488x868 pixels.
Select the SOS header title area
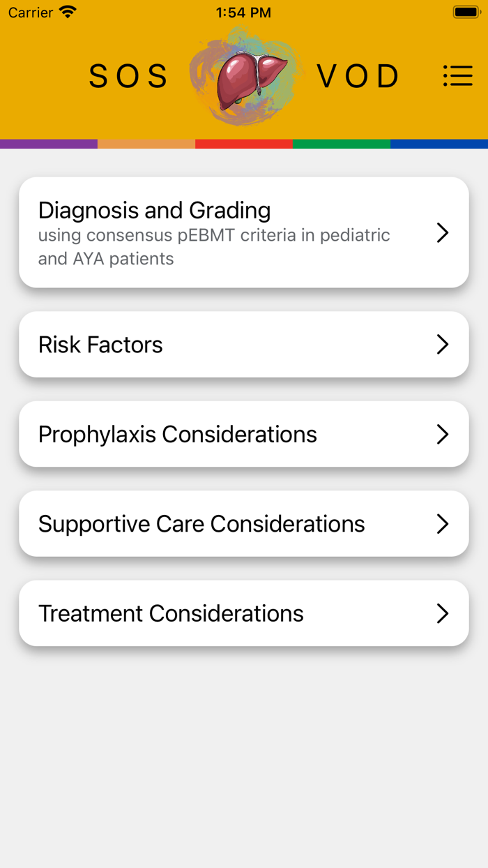click(x=128, y=77)
